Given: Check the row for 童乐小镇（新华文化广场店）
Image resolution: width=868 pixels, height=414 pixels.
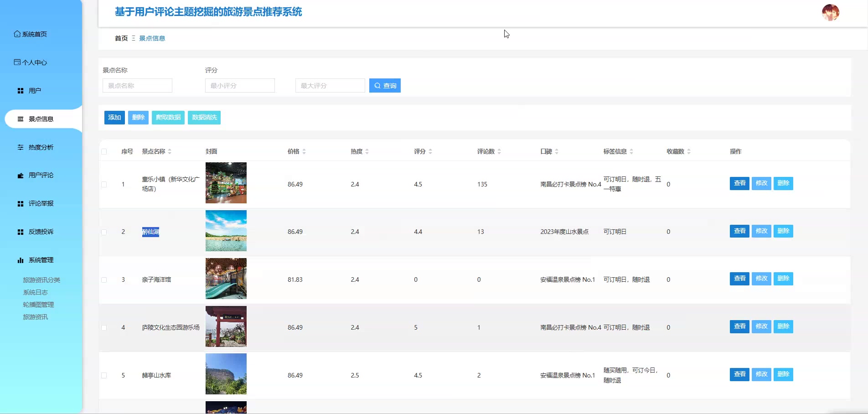Looking at the screenshot, I should click(104, 184).
